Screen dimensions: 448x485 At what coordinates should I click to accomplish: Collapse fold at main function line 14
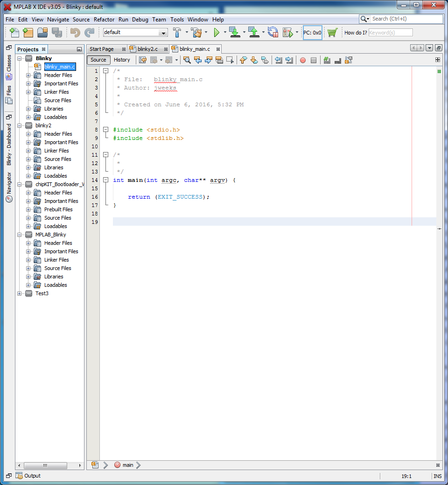coord(106,180)
